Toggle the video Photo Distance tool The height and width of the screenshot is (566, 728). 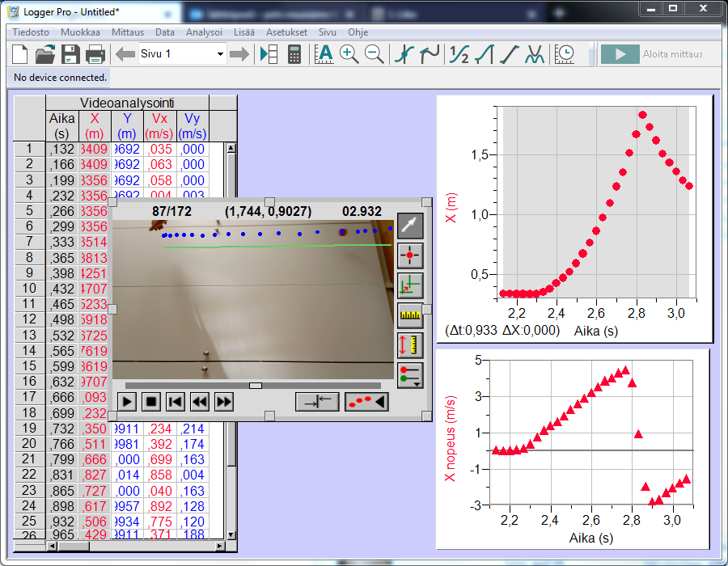click(411, 345)
